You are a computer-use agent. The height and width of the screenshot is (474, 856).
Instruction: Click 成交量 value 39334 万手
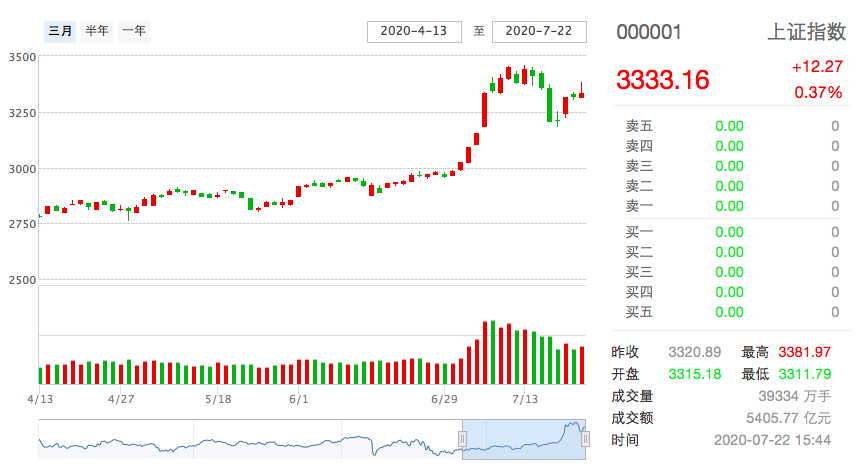click(x=795, y=396)
